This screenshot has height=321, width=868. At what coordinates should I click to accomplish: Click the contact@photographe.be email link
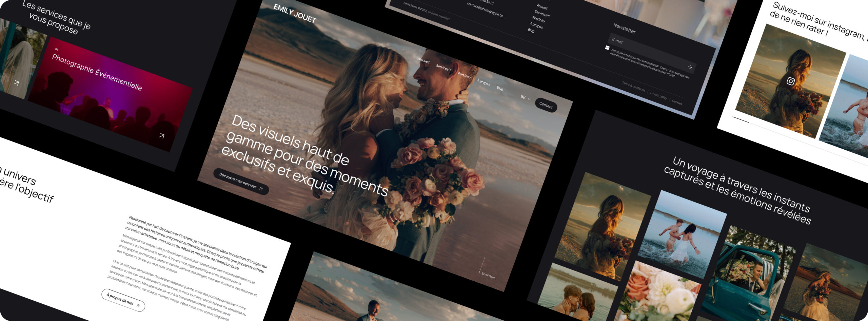(485, 10)
